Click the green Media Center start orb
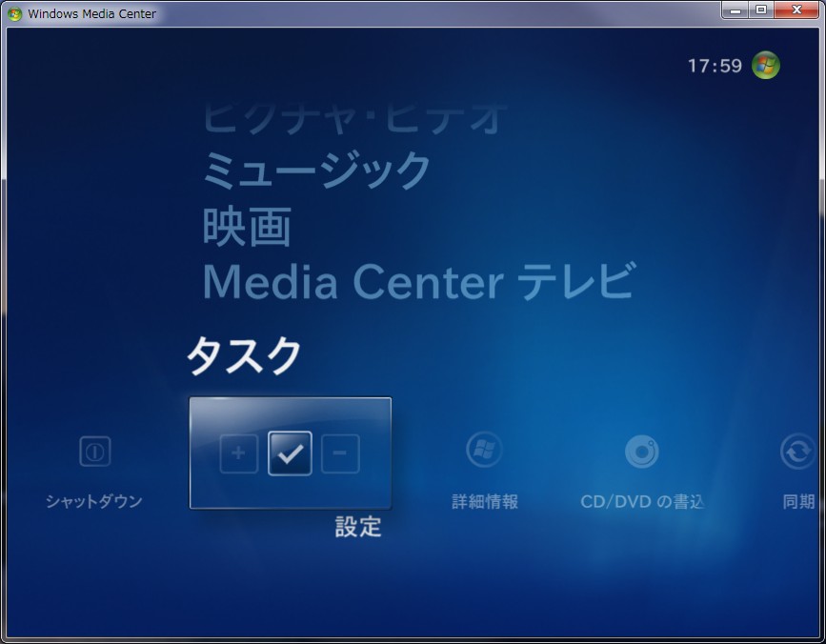Image resolution: width=826 pixels, height=644 pixels. (765, 66)
